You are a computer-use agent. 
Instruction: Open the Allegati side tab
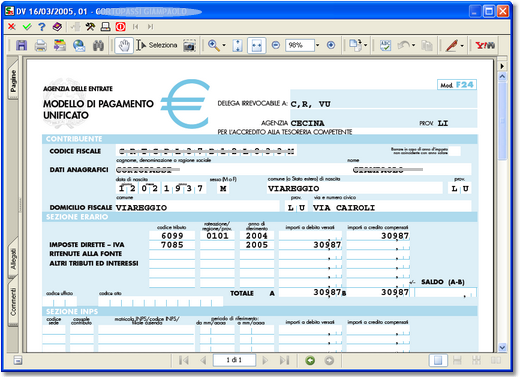[13, 259]
